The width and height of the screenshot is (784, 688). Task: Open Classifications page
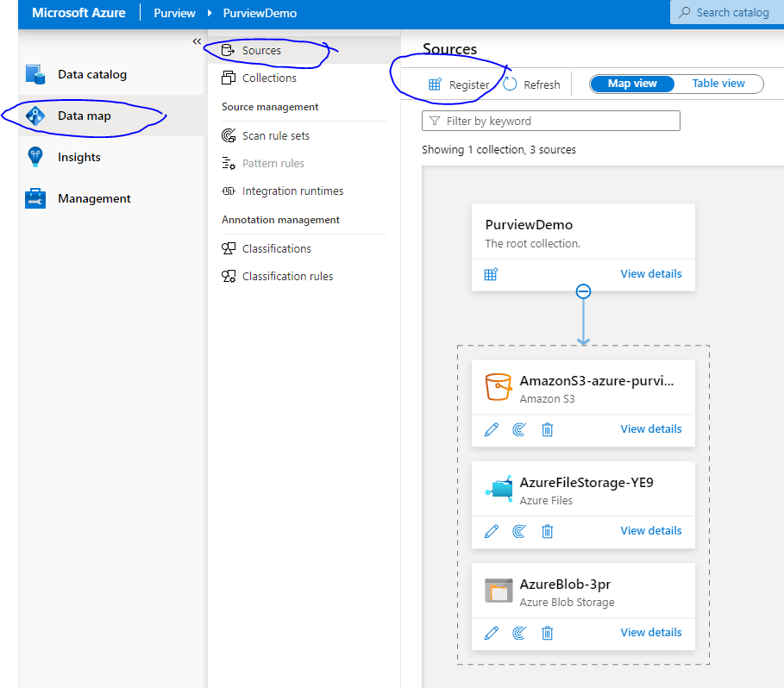(304, 248)
